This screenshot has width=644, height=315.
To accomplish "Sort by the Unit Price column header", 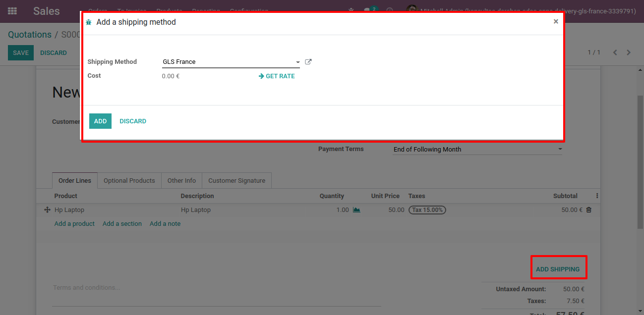I will pyautogui.click(x=385, y=196).
